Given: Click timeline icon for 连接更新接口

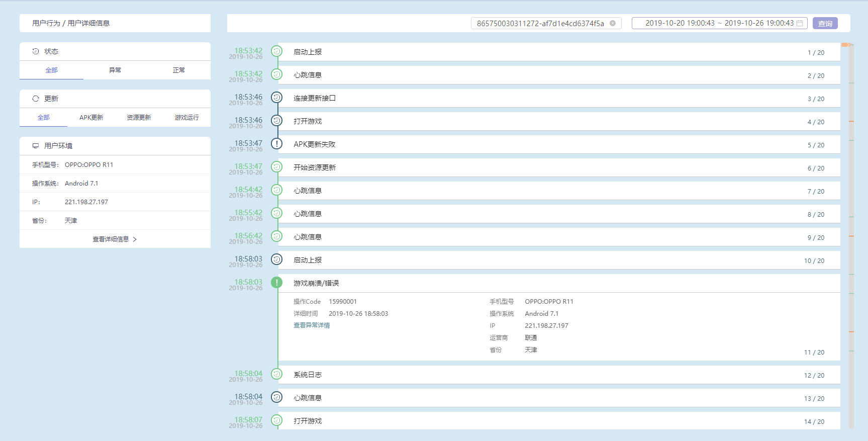Looking at the screenshot, I should pyautogui.click(x=276, y=98).
